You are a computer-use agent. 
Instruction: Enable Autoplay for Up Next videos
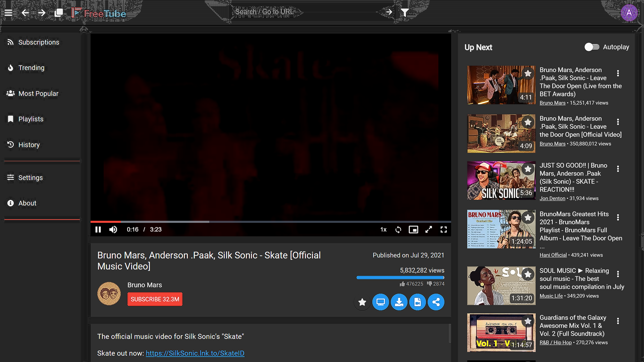click(x=592, y=47)
